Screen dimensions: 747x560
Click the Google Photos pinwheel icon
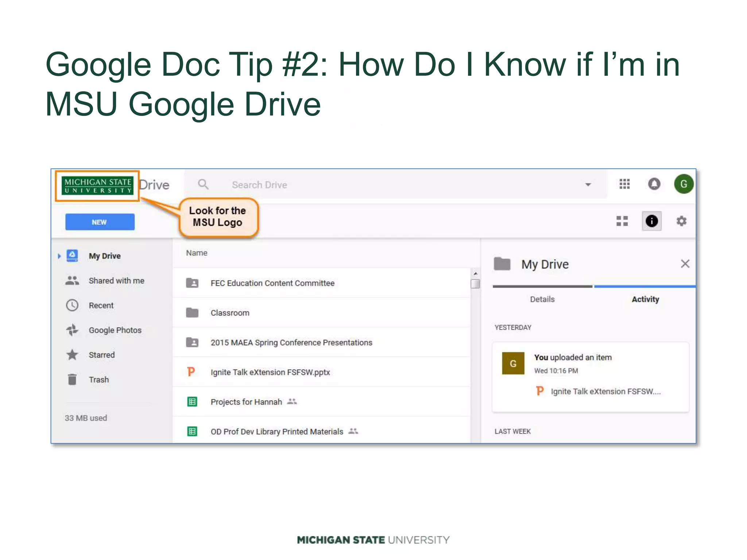(x=72, y=330)
